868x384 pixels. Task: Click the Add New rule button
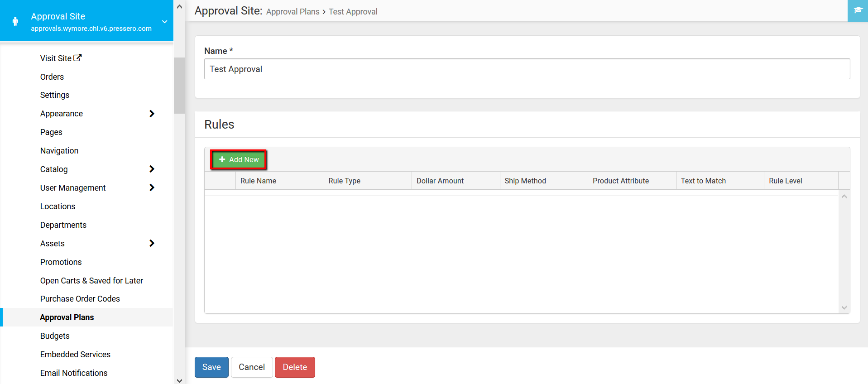239,160
